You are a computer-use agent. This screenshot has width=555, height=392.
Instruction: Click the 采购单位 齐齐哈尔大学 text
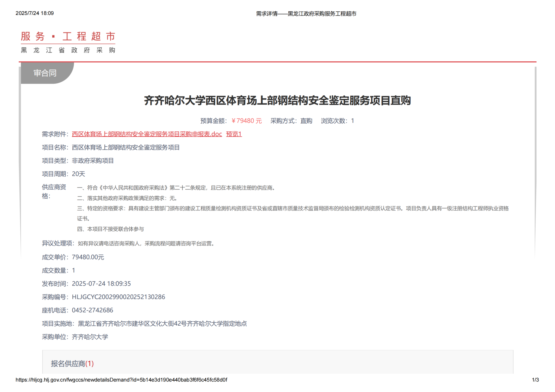[x=90, y=337]
